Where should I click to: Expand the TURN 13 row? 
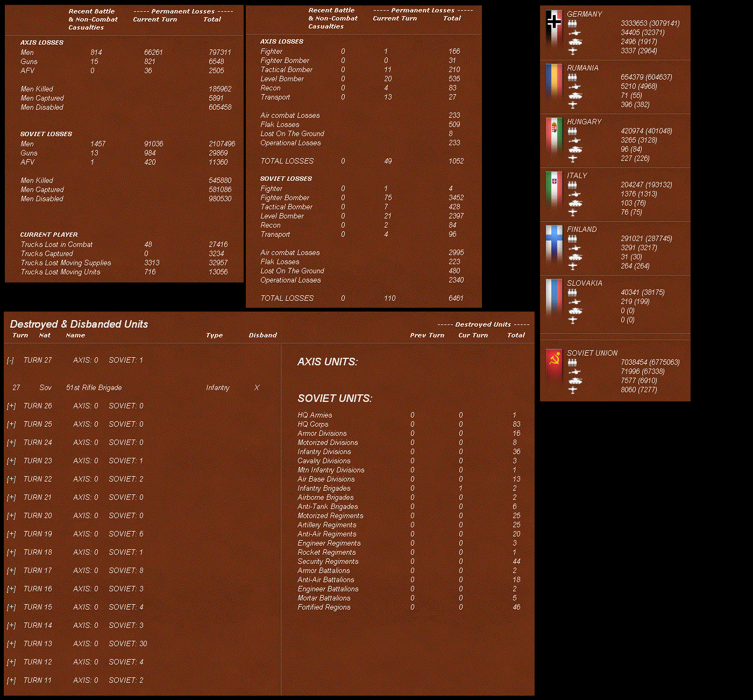coord(11,644)
